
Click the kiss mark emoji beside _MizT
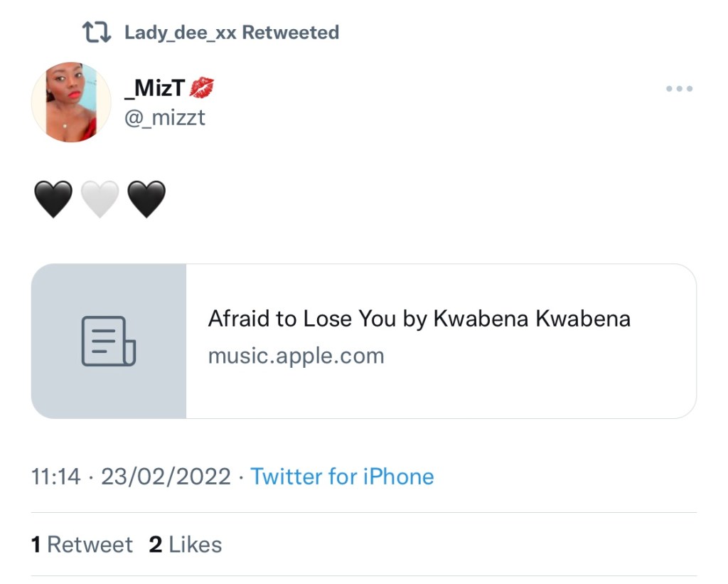202,88
